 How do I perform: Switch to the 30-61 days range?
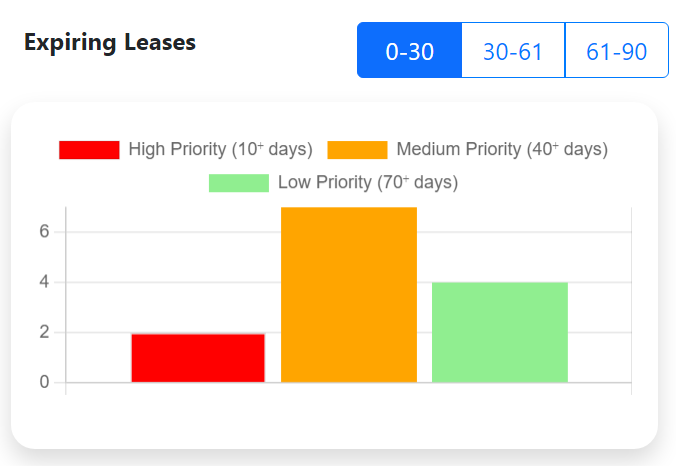click(513, 50)
